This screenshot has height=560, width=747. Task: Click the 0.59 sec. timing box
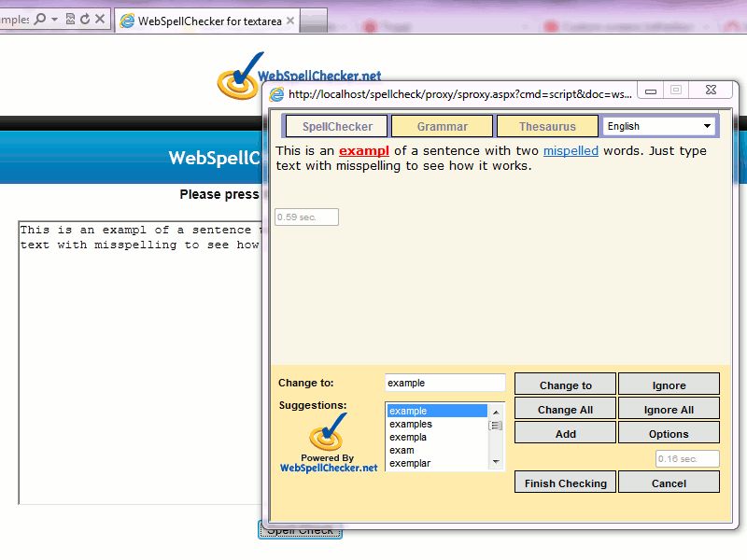[x=306, y=217]
